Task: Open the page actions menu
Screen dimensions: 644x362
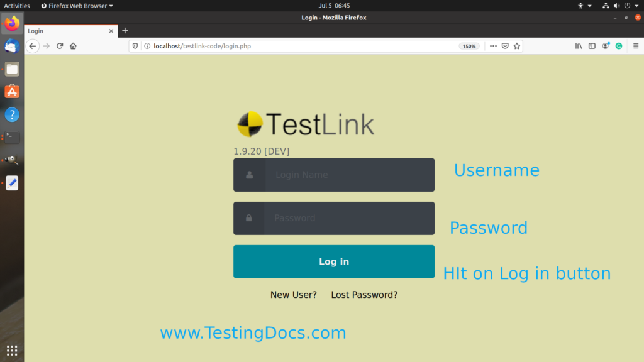Action: coord(492,46)
